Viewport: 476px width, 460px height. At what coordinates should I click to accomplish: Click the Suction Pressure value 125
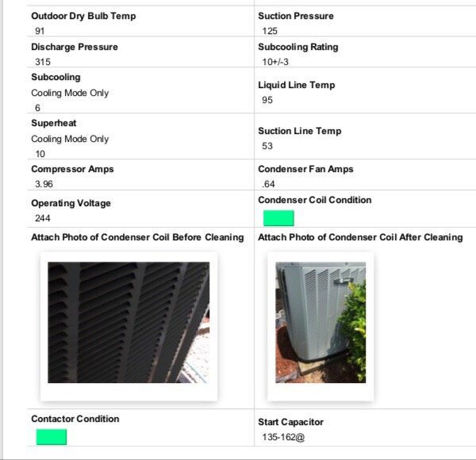[x=270, y=31]
